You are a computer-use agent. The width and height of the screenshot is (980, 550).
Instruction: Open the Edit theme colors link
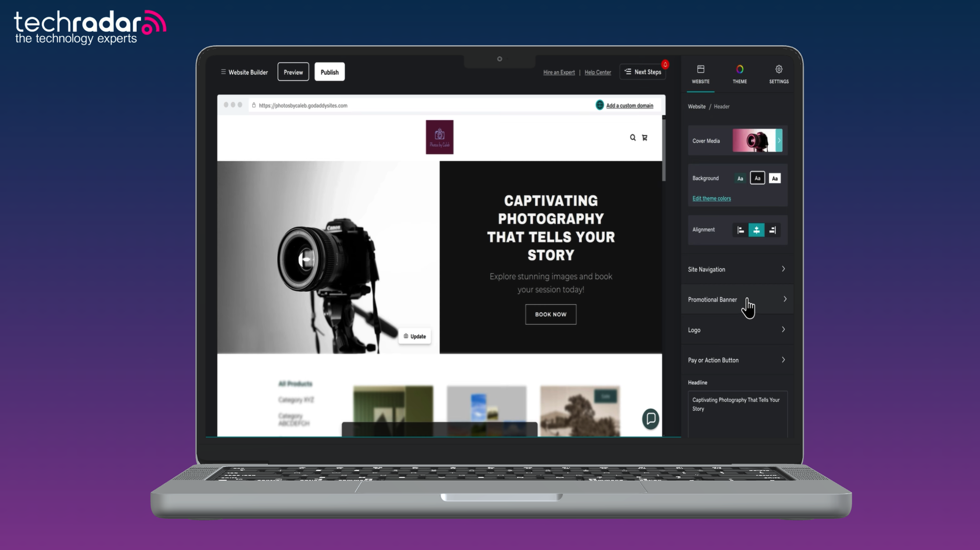coord(711,198)
